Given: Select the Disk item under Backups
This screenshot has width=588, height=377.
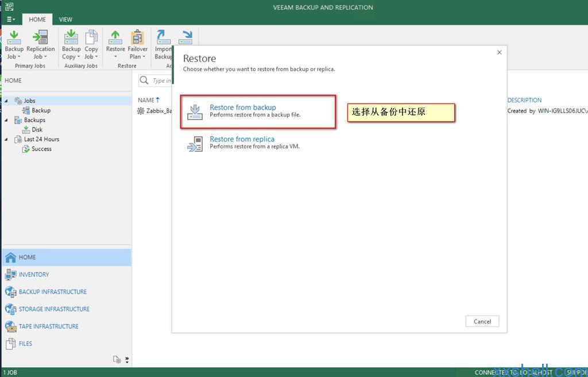Looking at the screenshot, I should 37,130.
